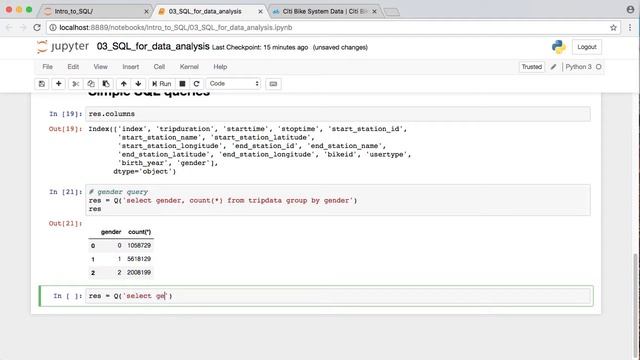Run the selected cell
640x360 pixels.
tap(162, 84)
